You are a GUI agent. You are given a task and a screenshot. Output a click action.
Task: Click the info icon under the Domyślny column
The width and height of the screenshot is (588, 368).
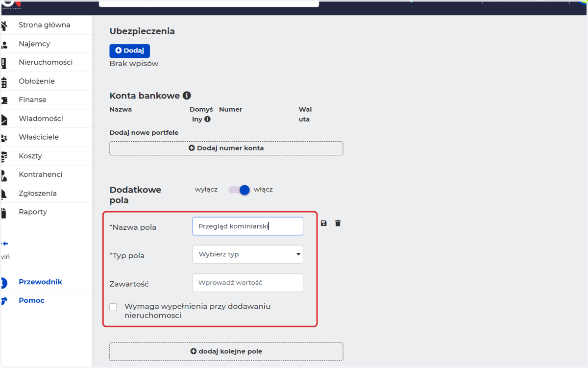[x=207, y=119]
